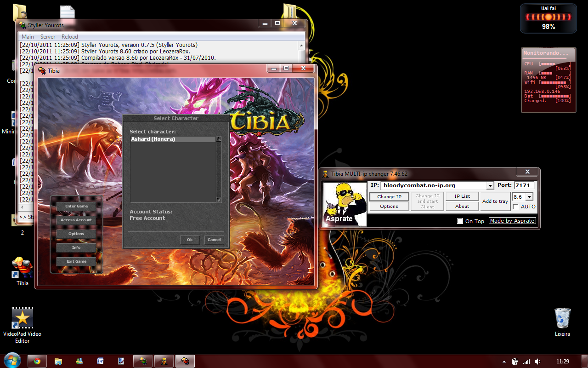Click the Exit Game button

point(76,261)
